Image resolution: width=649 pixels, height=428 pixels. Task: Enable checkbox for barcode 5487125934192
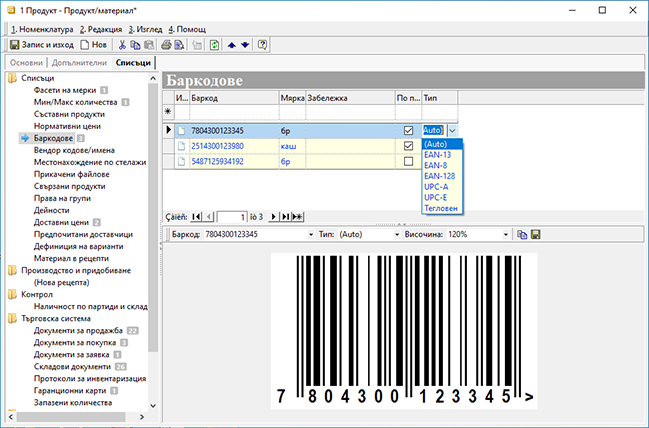(408, 161)
